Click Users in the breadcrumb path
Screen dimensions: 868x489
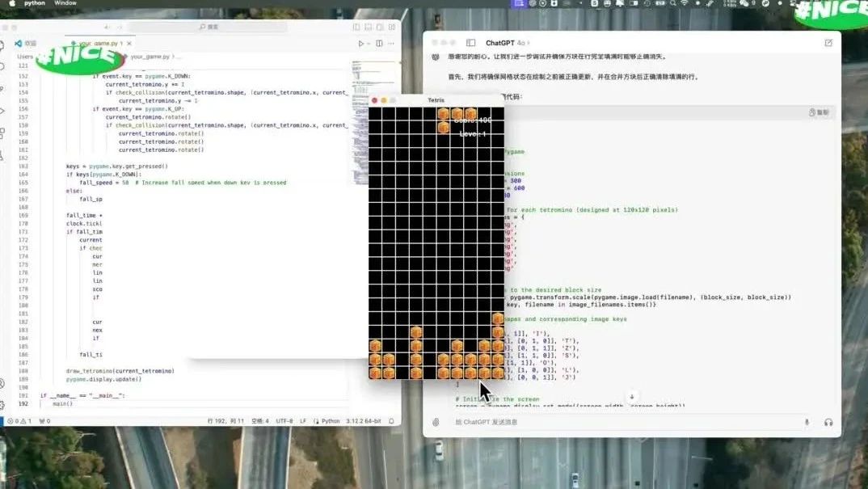tap(25, 57)
